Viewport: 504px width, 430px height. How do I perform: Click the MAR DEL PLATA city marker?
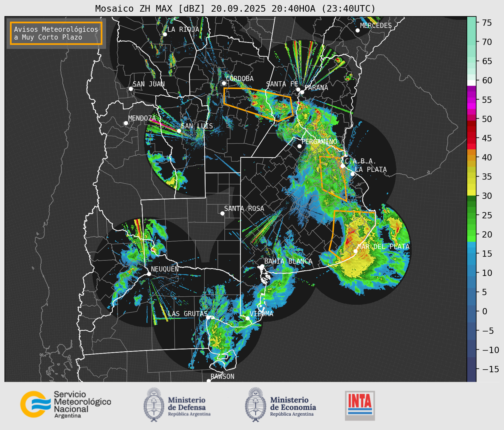click(x=356, y=251)
